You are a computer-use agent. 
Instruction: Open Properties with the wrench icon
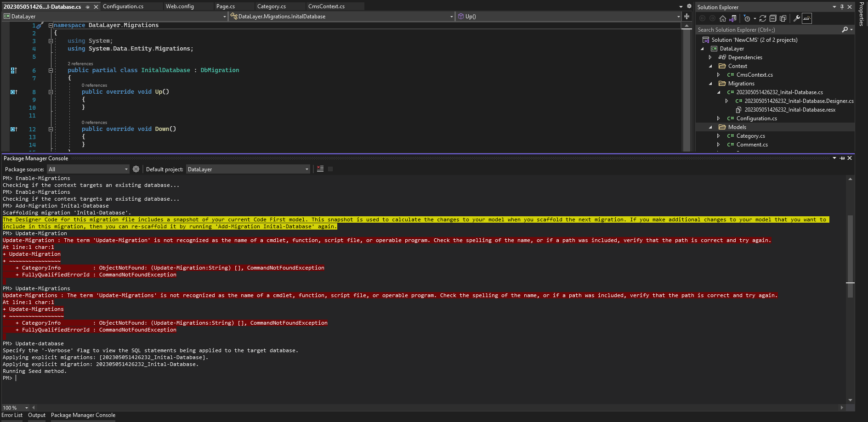tap(797, 18)
